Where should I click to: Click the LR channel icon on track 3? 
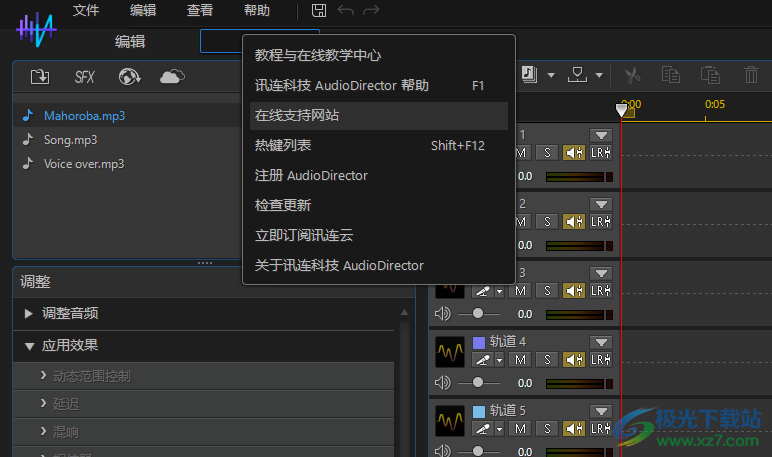click(x=601, y=291)
